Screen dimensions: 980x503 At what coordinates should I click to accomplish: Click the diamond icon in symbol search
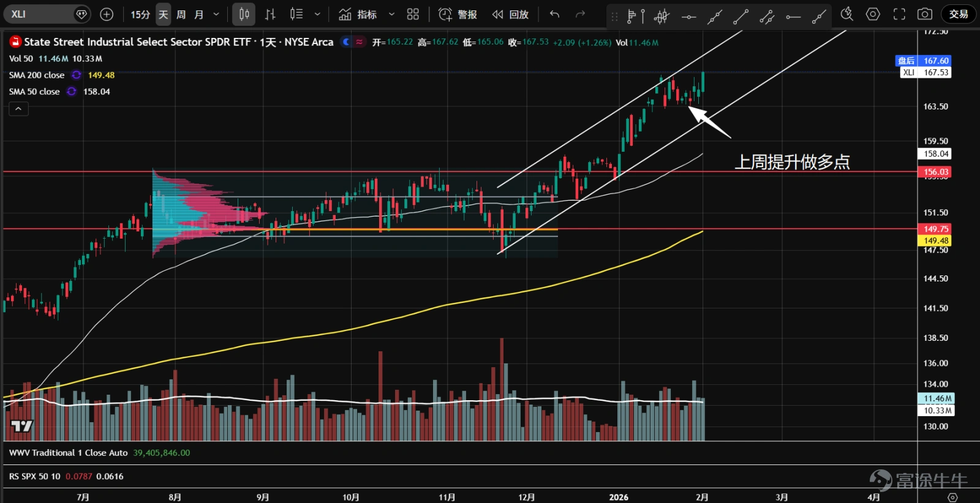point(81,14)
